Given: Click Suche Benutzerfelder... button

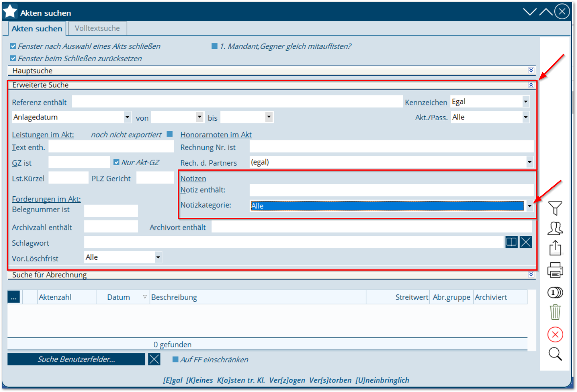Looking at the screenshot, I should pos(76,359).
